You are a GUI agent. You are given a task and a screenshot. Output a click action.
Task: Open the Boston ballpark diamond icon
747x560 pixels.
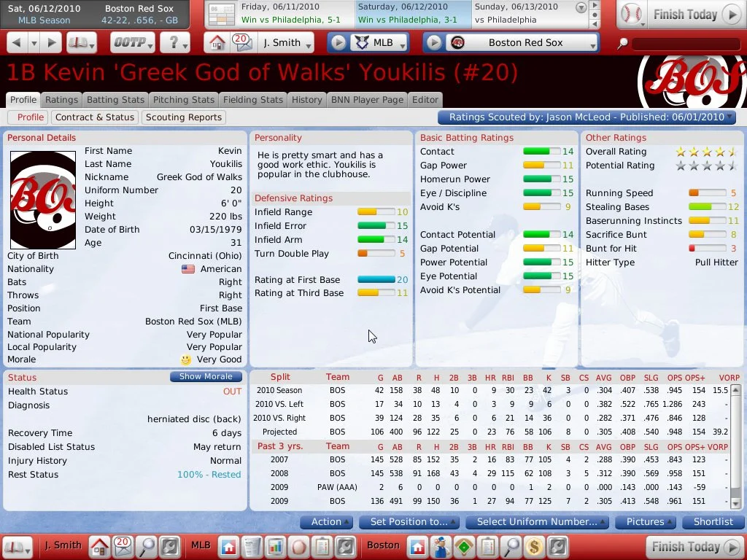coord(463,546)
